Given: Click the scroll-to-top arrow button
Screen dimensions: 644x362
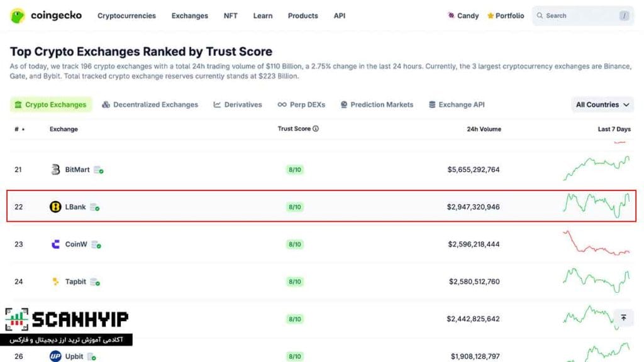Looking at the screenshot, I should [623, 317].
